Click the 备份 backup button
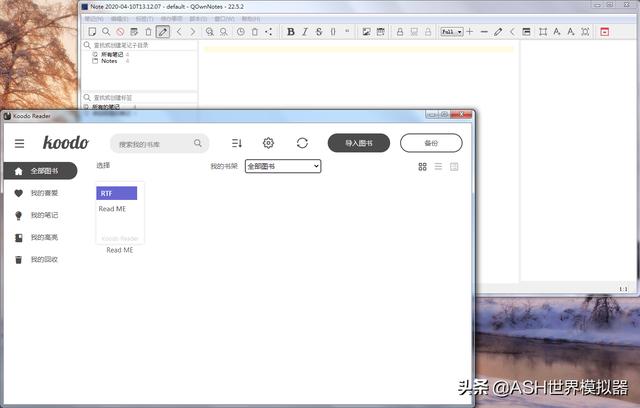Viewport: 640px width, 408px height. tap(431, 143)
